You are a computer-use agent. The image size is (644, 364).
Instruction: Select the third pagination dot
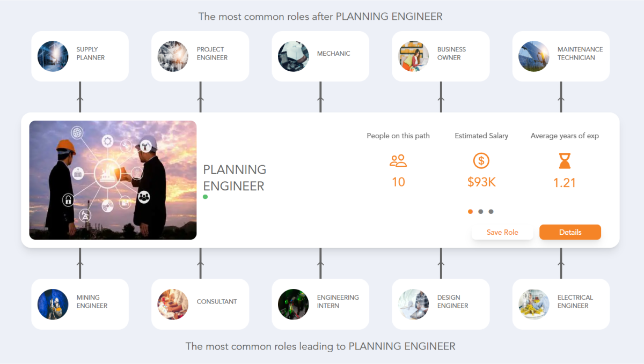[491, 211]
